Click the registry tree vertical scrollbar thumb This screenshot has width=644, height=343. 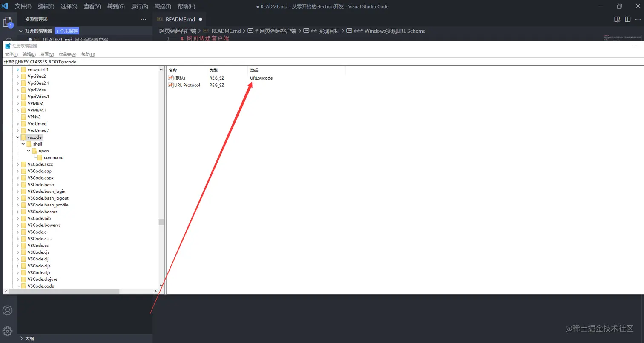click(161, 222)
